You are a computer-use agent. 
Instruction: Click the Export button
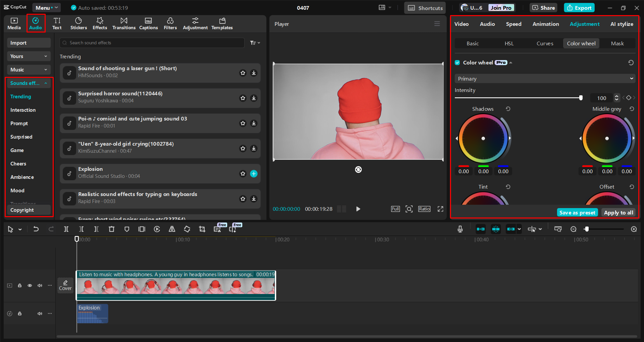(x=579, y=7)
